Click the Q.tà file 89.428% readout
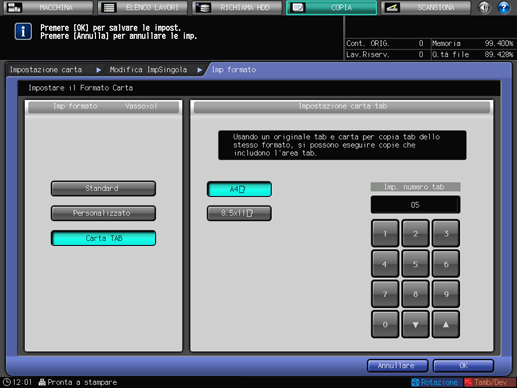This screenshot has height=388, width=517. pos(473,54)
